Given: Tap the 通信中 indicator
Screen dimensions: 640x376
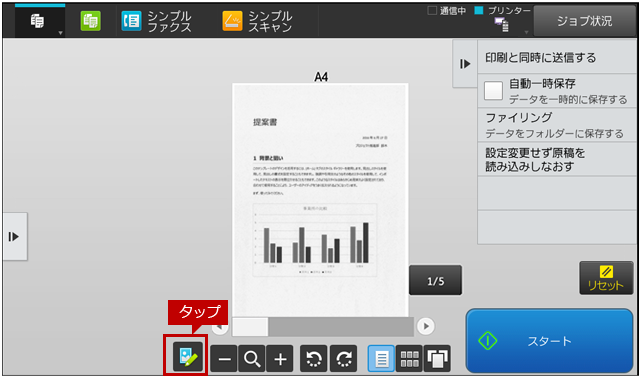Looking at the screenshot, I should [447, 11].
